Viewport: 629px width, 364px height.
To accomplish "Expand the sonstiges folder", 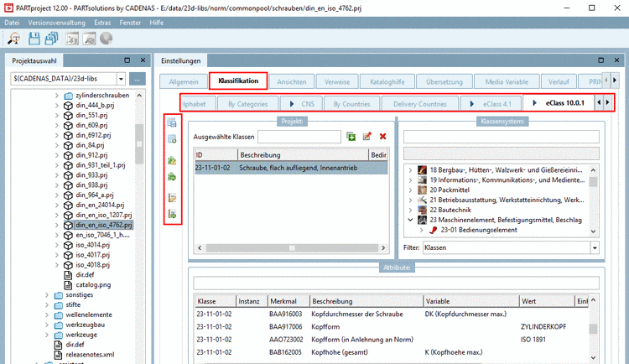I will pos(46,295).
